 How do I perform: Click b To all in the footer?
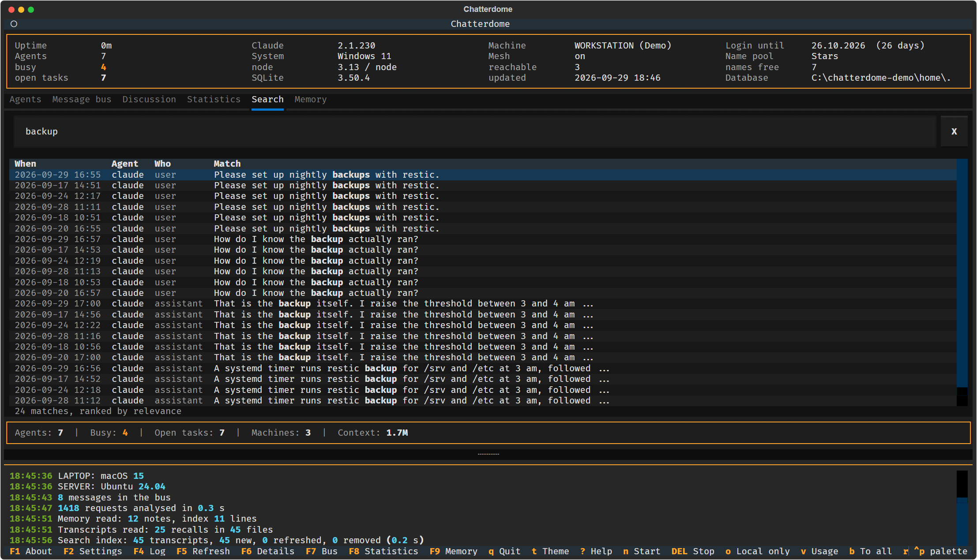[871, 552]
